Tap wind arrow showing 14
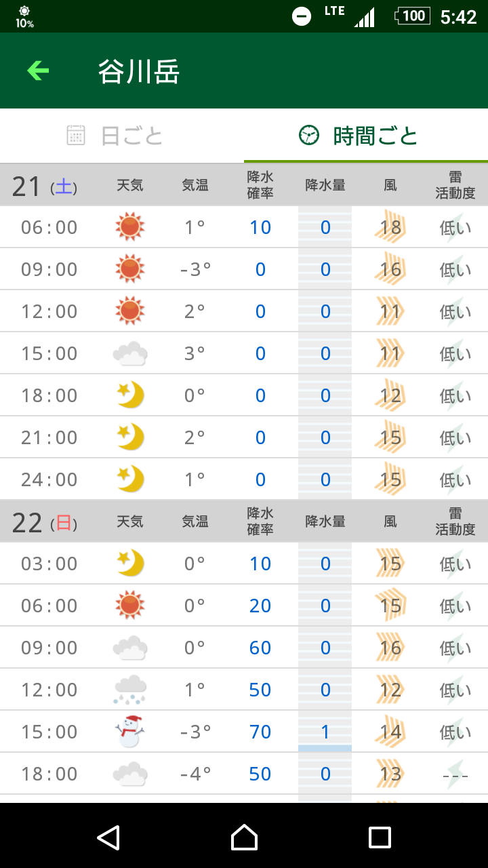 [x=390, y=732]
